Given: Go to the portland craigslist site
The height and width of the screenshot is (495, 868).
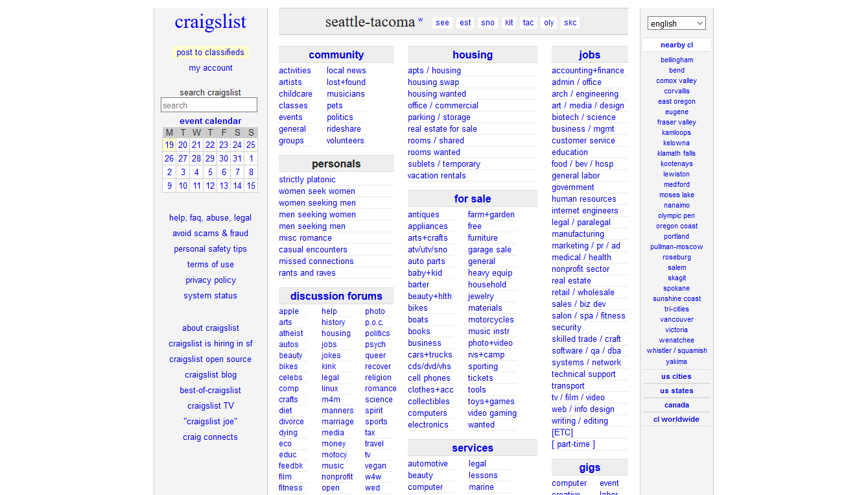Looking at the screenshot, I should (x=676, y=237).
